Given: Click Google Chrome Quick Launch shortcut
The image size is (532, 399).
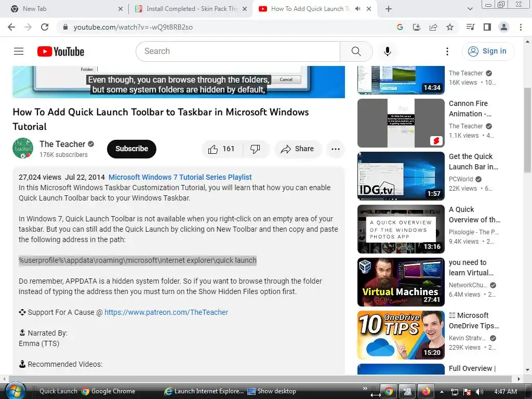Looking at the screenshot, I should (x=109, y=391).
